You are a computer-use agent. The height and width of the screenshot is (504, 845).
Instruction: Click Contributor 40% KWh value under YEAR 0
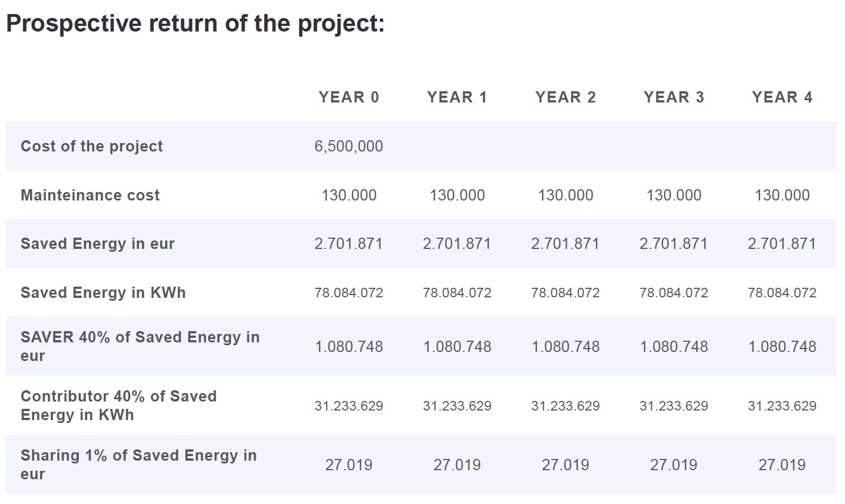point(349,406)
